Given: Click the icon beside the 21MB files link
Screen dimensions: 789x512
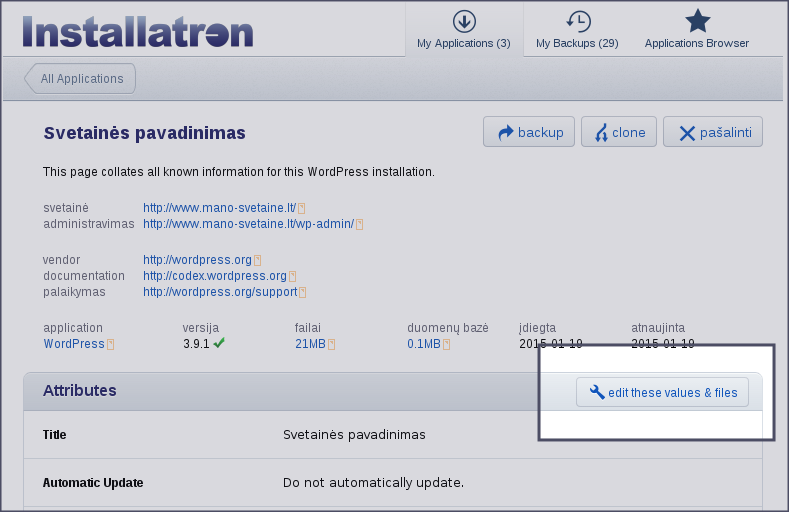Looking at the screenshot, I should (x=332, y=344).
